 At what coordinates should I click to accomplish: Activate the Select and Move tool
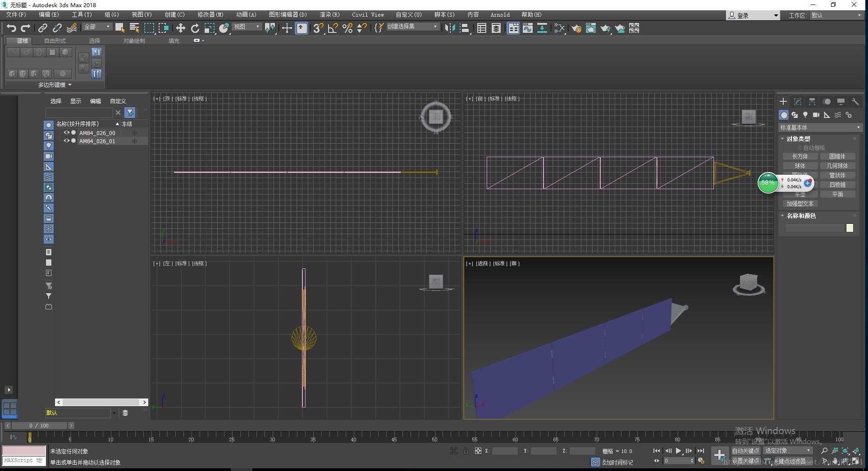(x=180, y=28)
